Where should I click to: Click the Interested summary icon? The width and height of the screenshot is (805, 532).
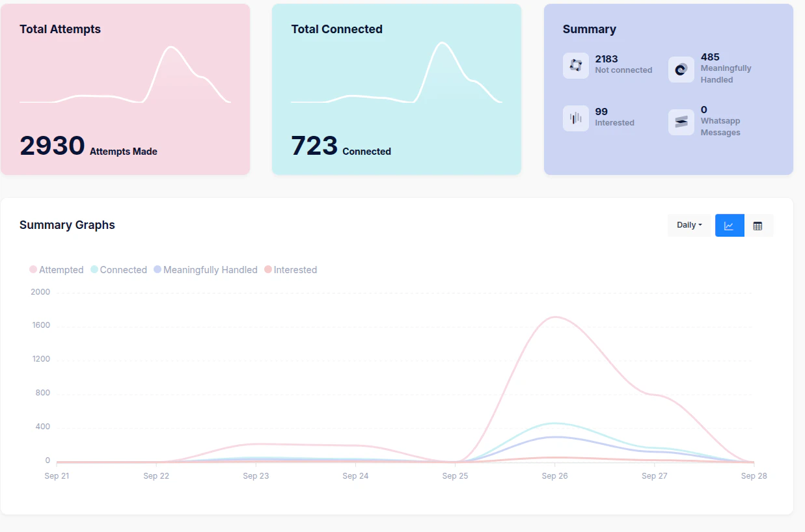(x=575, y=118)
